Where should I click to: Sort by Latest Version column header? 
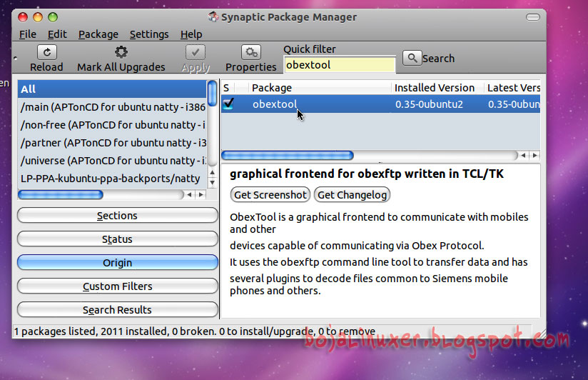coord(512,88)
